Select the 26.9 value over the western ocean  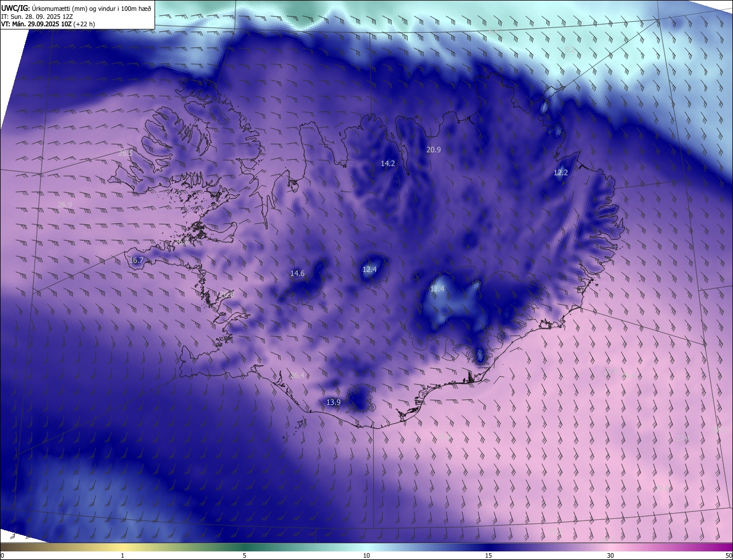pyautogui.click(x=65, y=205)
